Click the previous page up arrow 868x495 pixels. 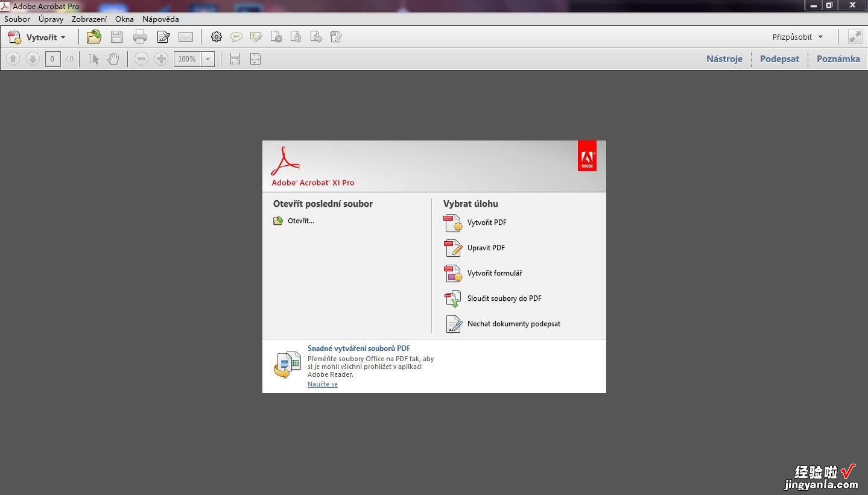[13, 58]
